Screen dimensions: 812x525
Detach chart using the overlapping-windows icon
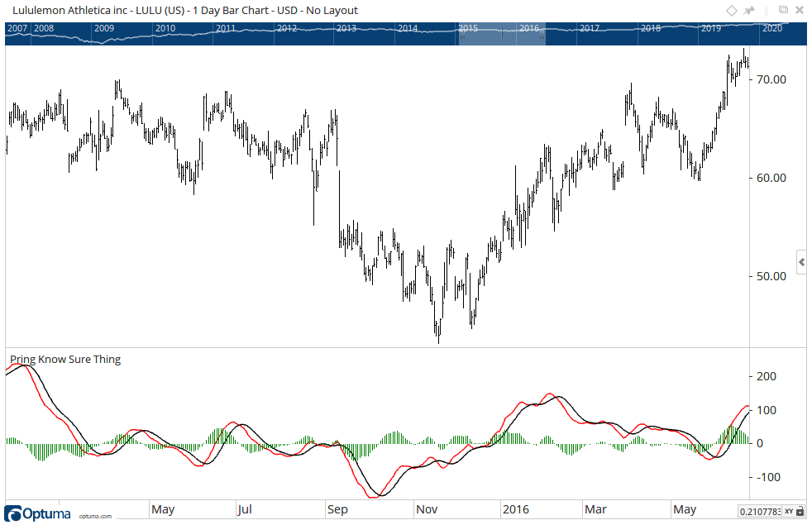click(784, 10)
